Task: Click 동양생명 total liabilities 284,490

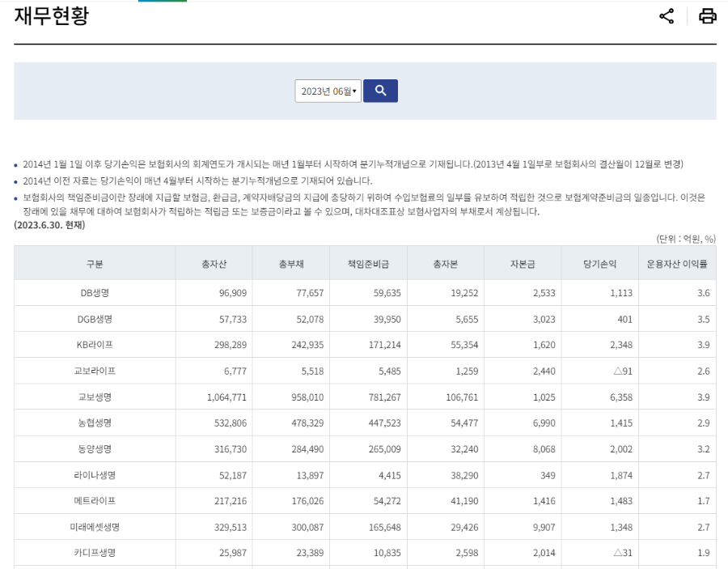Action: (307, 449)
